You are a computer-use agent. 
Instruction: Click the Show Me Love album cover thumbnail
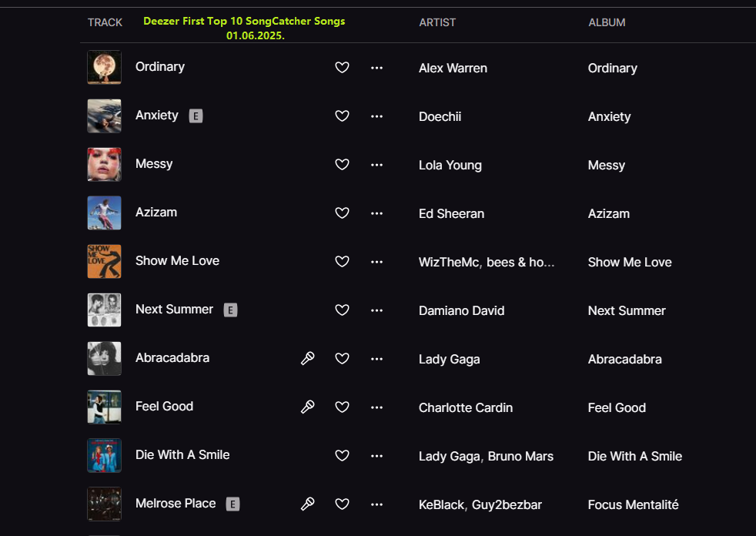[x=104, y=261]
